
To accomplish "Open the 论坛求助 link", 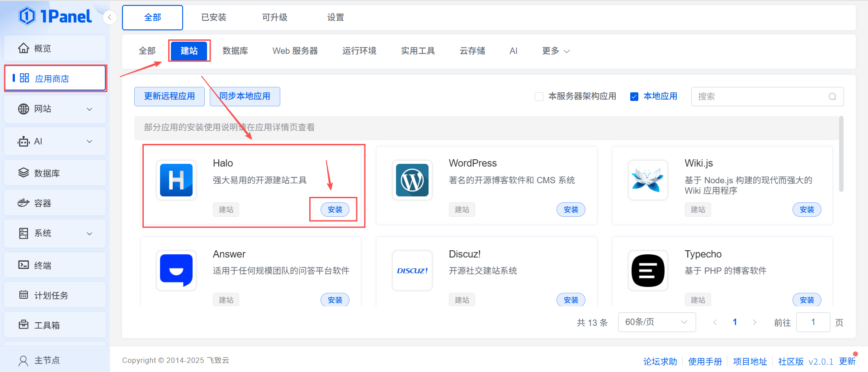I will tap(660, 361).
